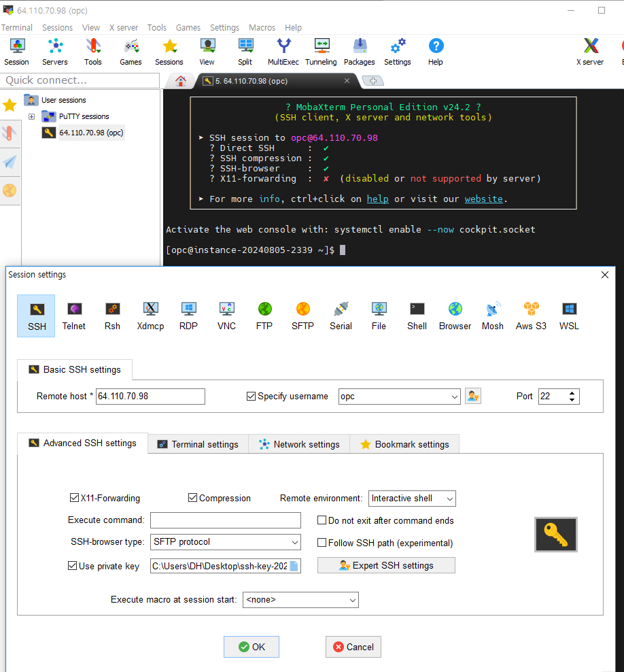
Task: Open the Sessions menu
Action: point(57,27)
